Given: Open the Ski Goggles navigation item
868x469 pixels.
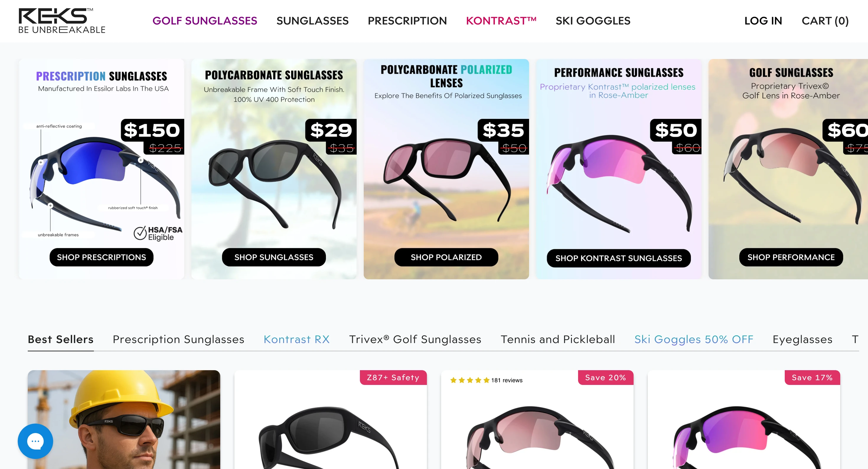Looking at the screenshot, I should [593, 21].
